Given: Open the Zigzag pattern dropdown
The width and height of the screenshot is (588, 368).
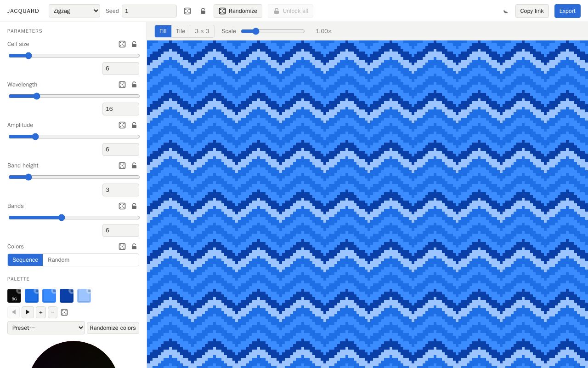Looking at the screenshot, I should pos(74,11).
